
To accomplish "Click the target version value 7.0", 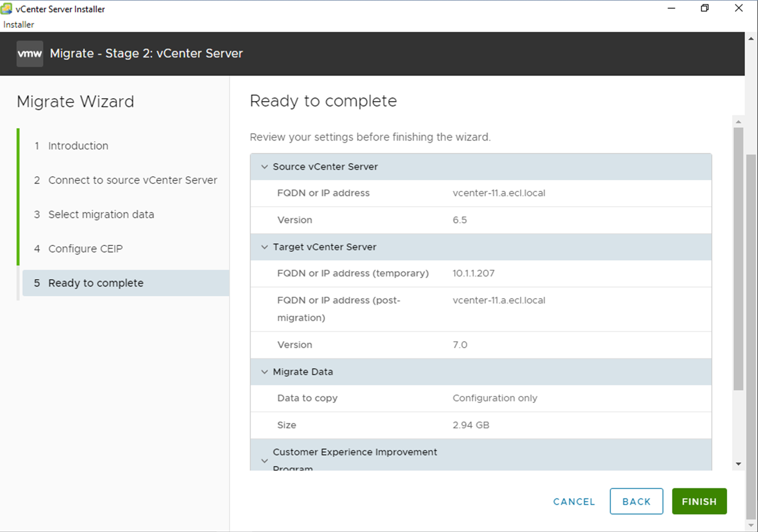I will coord(460,345).
